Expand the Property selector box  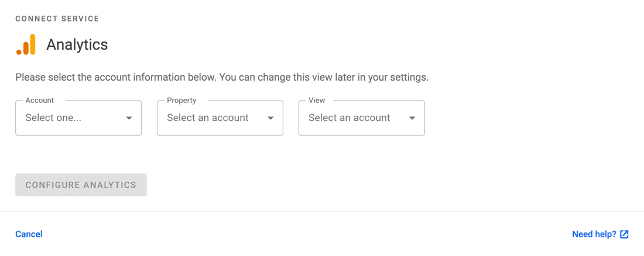pos(220,117)
